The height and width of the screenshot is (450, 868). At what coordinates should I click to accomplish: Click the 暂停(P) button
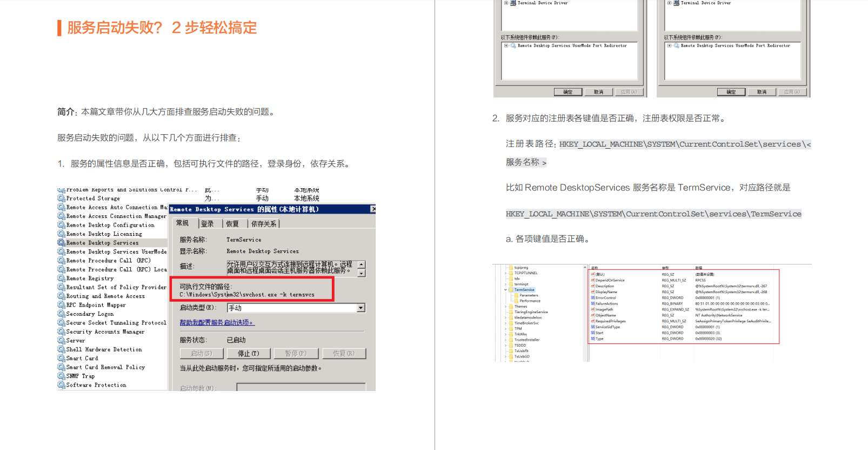pyautogui.click(x=296, y=353)
